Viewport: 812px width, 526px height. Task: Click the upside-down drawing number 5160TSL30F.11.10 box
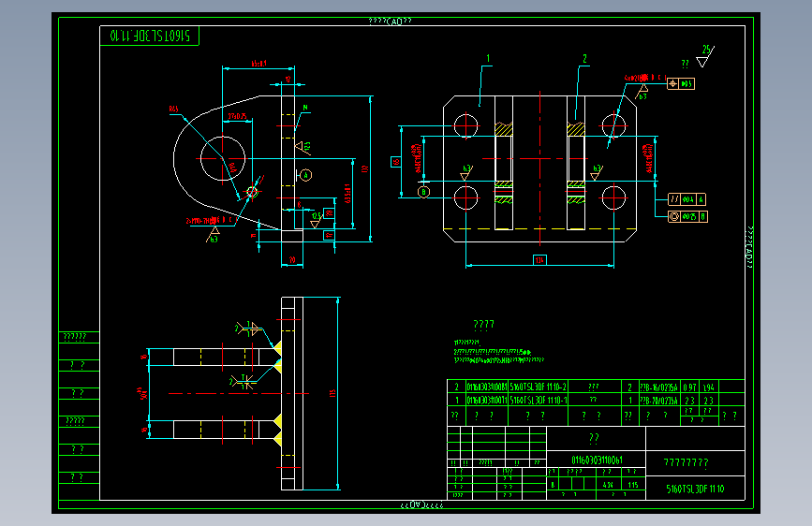point(149,36)
